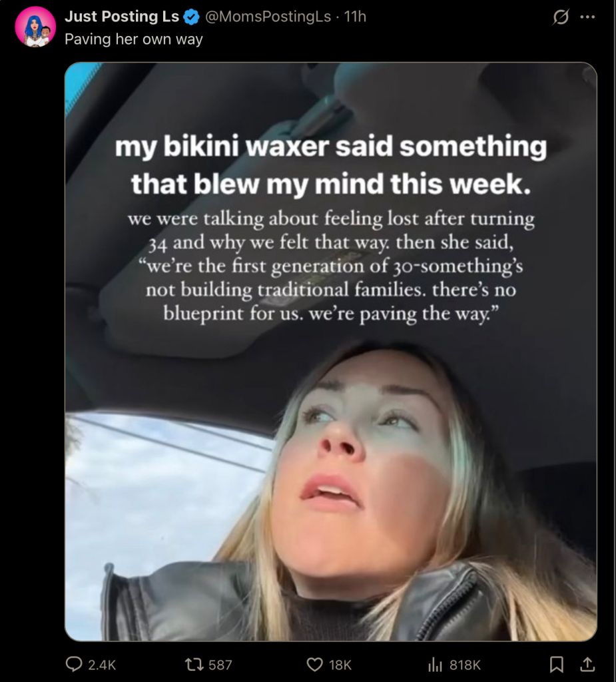
Task: Click the 18K likes count
Action: coord(340,665)
